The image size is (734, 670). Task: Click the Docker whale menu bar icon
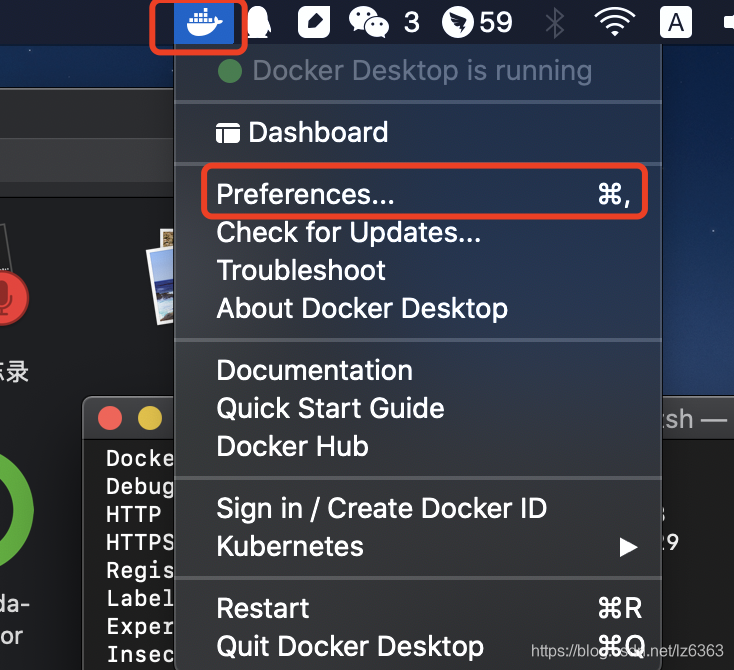click(204, 22)
